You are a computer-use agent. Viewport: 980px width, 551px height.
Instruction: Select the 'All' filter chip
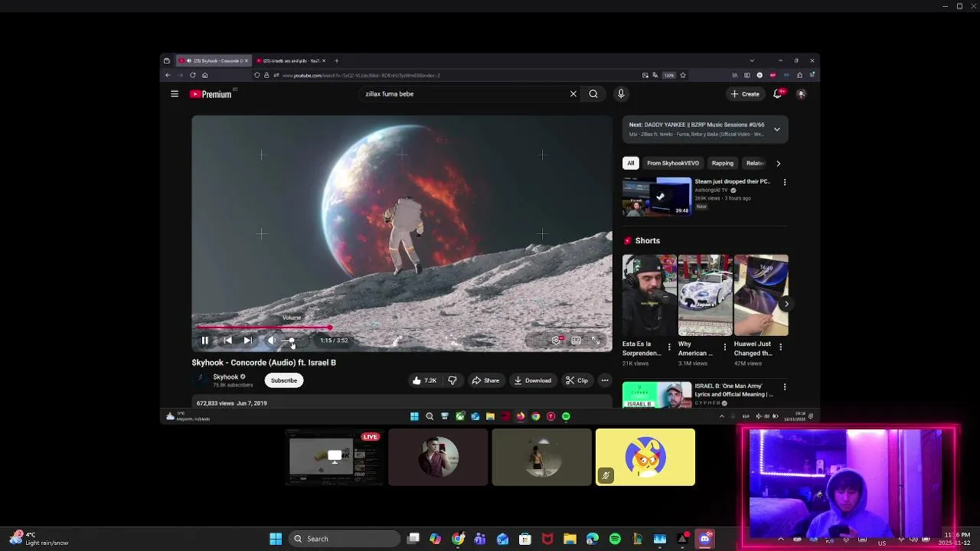[x=631, y=163]
